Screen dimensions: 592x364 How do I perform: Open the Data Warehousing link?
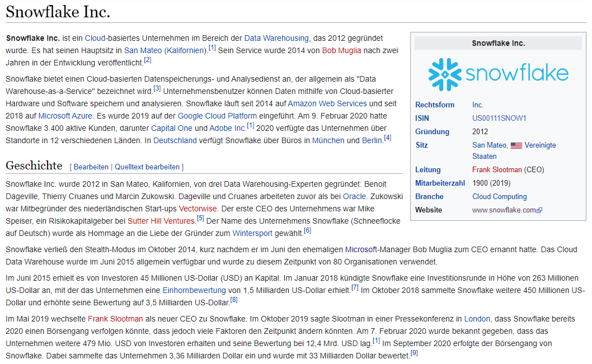tap(276, 38)
